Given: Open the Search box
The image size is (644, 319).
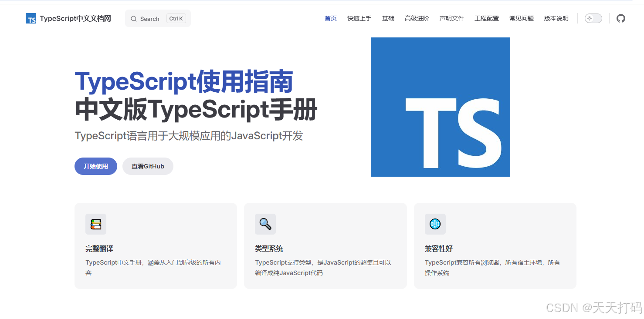Looking at the screenshot, I should (x=158, y=18).
